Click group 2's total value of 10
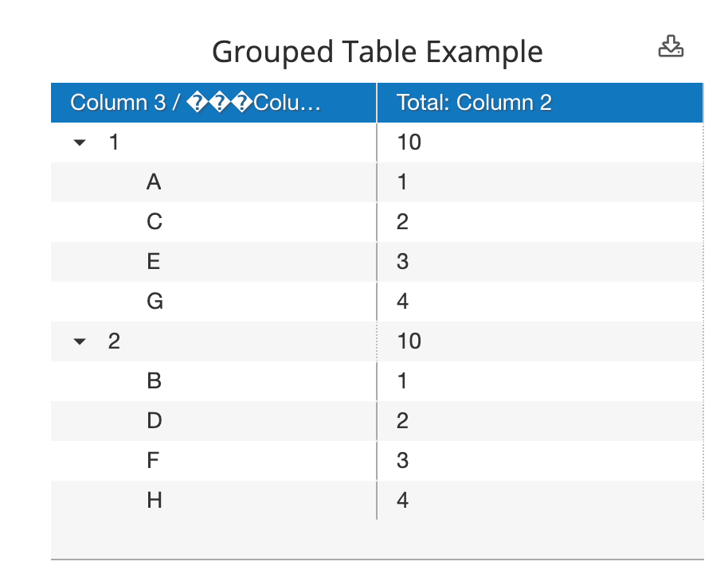This screenshot has height=581, width=728. pos(409,341)
